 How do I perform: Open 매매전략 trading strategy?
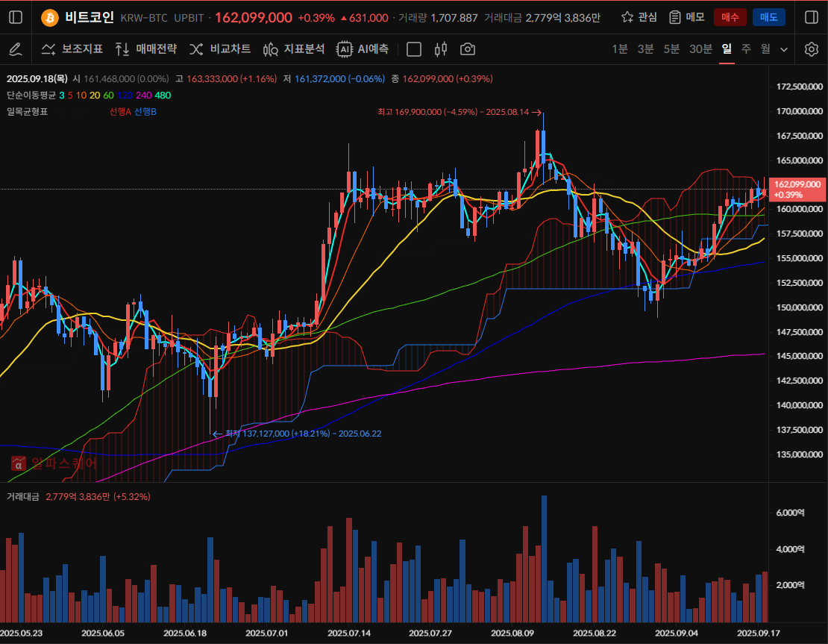145,49
